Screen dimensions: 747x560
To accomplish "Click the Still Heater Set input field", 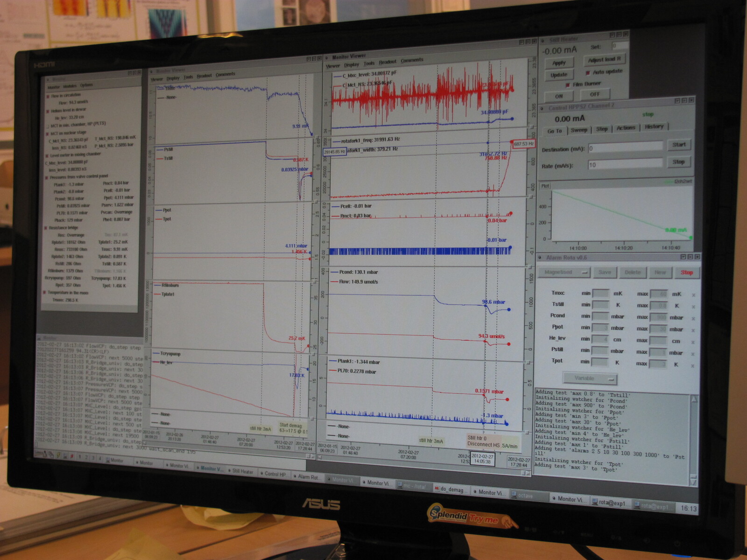I will [x=619, y=46].
